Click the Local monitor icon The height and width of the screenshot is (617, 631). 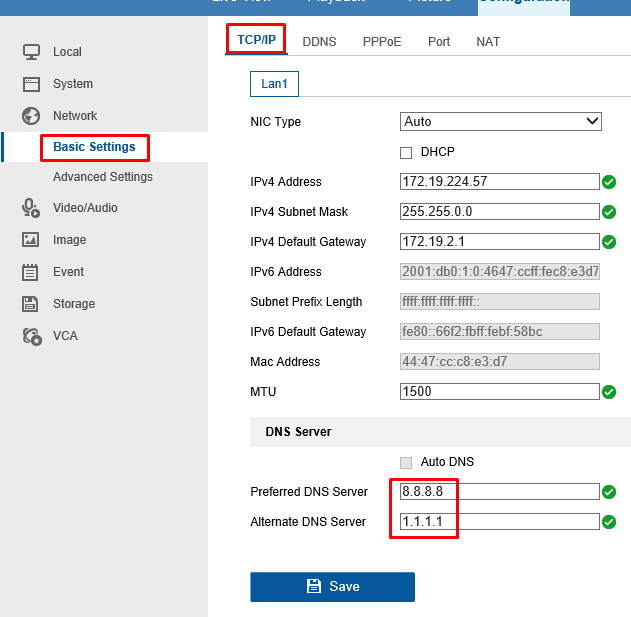31,52
